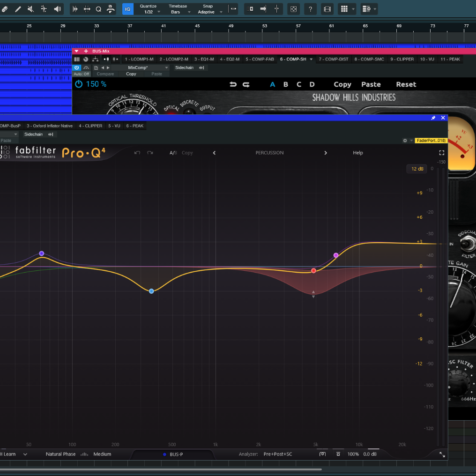Image resolution: width=476 pixels, height=476 pixels.
Task: Go to next Pro-Q preset with right arrow
Action: (326, 153)
